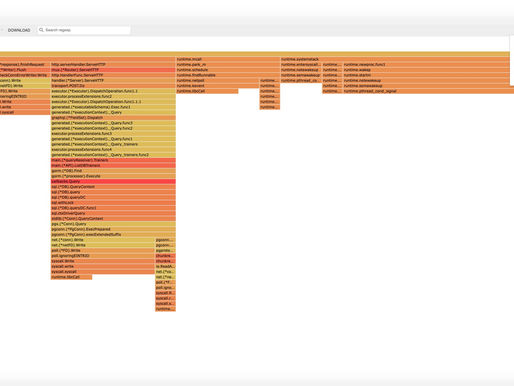Image resolution: width=514 pixels, height=386 pixels.
Task: Select the executor.processExtensions.func4 frame
Action: tap(113, 150)
